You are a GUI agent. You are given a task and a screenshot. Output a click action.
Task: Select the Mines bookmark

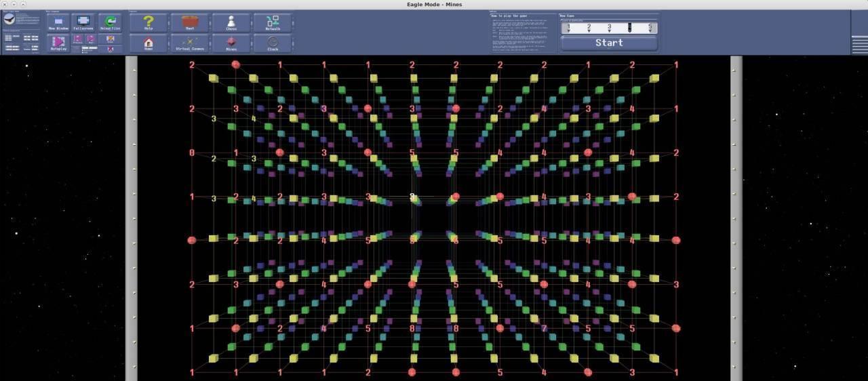click(231, 44)
